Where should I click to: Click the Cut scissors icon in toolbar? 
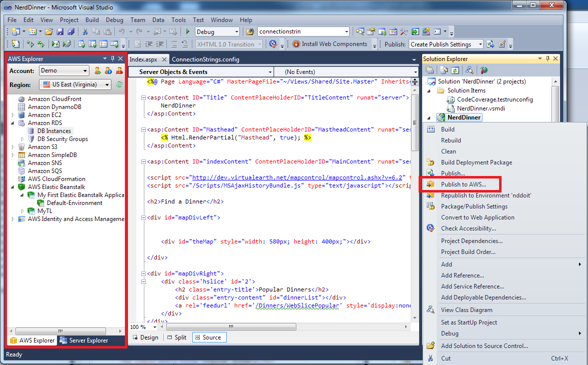[85, 31]
